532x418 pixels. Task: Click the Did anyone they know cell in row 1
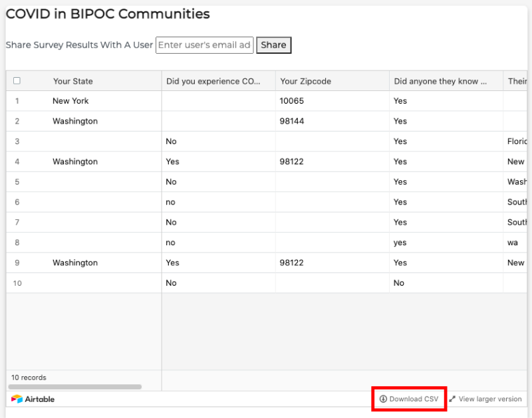click(x=446, y=101)
